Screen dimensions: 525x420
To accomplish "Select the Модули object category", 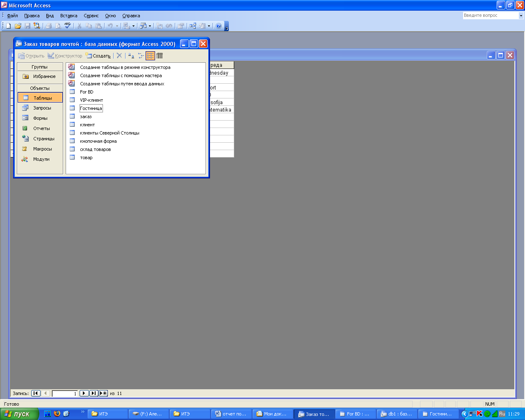I will tap(40, 159).
